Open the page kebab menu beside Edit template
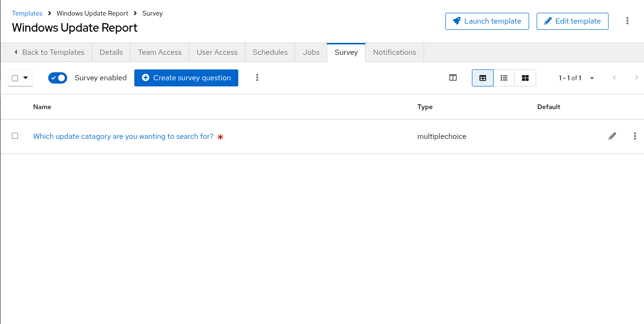The image size is (644, 324). pyautogui.click(x=627, y=21)
